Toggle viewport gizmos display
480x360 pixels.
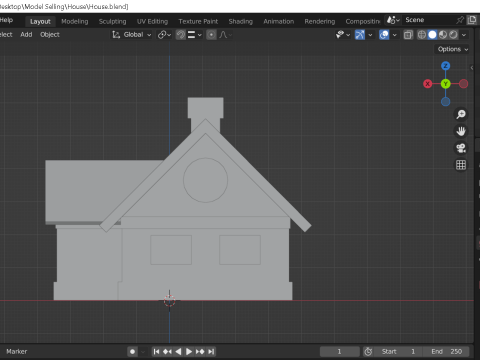coord(360,35)
